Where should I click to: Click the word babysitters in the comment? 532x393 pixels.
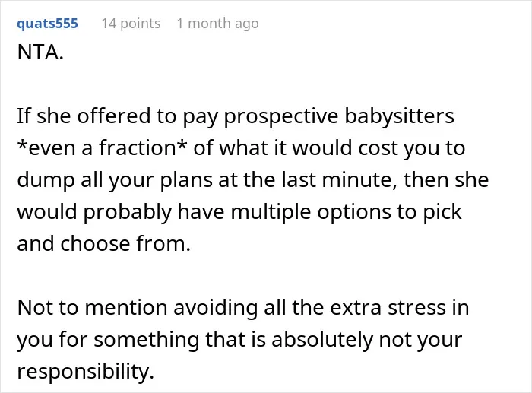(x=399, y=116)
